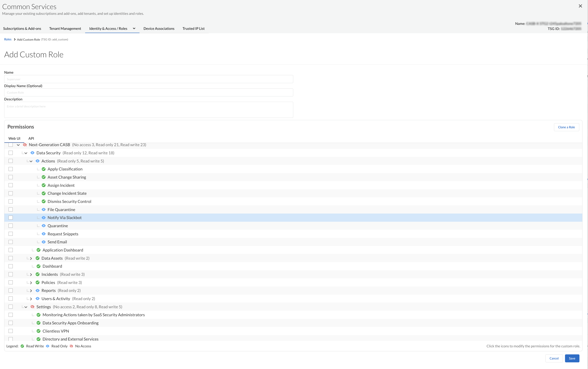Click the green Read Write icon for Apply Classification
Viewport: 588px width, 369px height.
pyautogui.click(x=44, y=169)
